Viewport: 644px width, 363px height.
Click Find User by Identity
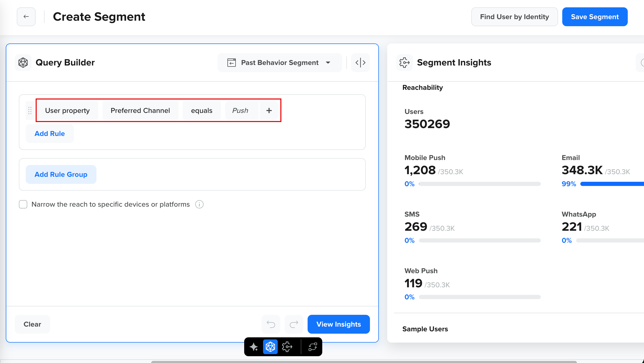[x=514, y=16]
